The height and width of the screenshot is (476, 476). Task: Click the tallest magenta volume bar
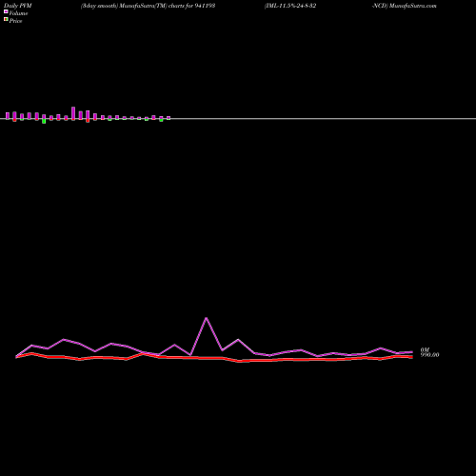(x=73, y=113)
